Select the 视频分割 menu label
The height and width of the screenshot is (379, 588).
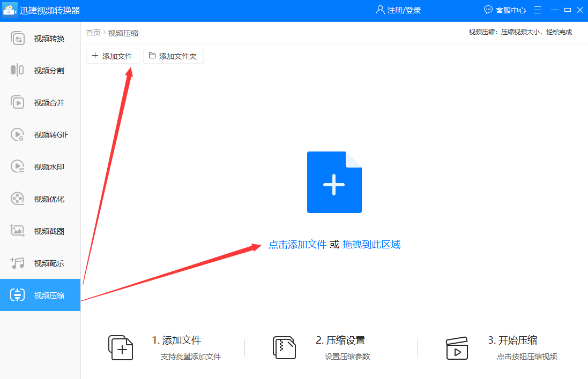(x=49, y=71)
